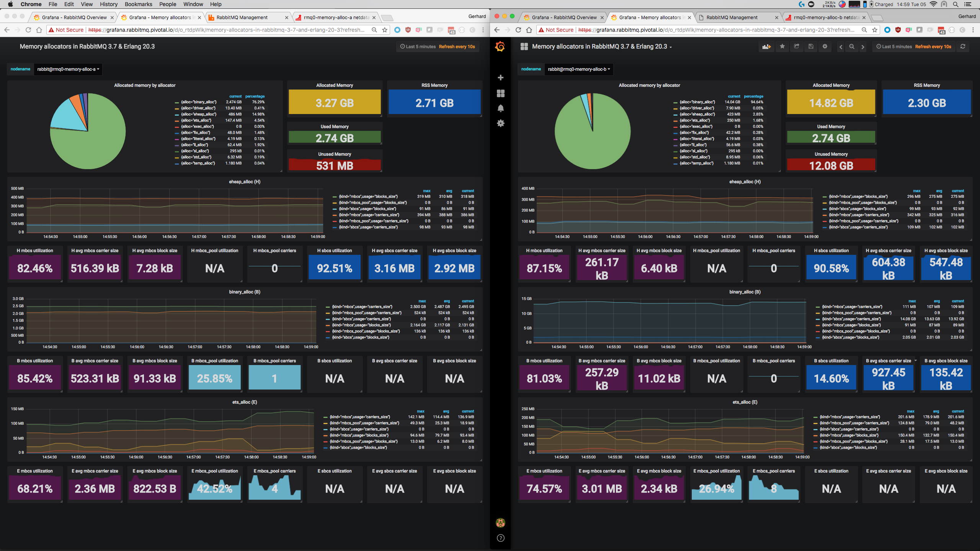Open the Bookmarks menu

pyautogui.click(x=138, y=4)
